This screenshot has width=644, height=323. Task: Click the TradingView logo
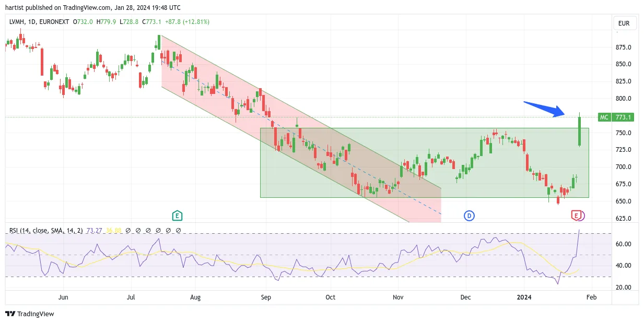point(30,314)
